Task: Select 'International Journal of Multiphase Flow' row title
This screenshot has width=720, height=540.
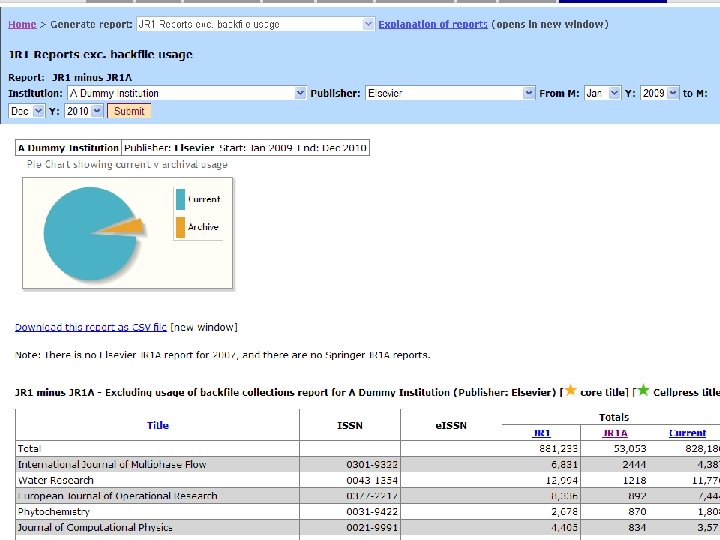Action: point(112,465)
